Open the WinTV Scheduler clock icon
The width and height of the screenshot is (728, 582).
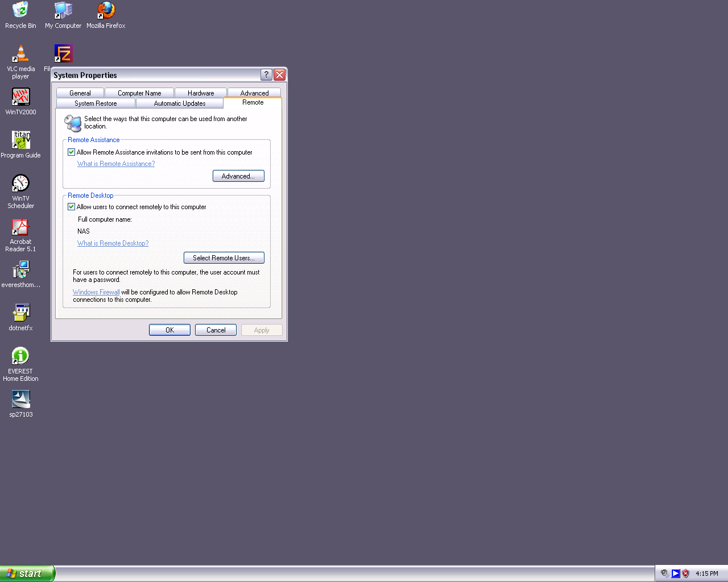20,183
